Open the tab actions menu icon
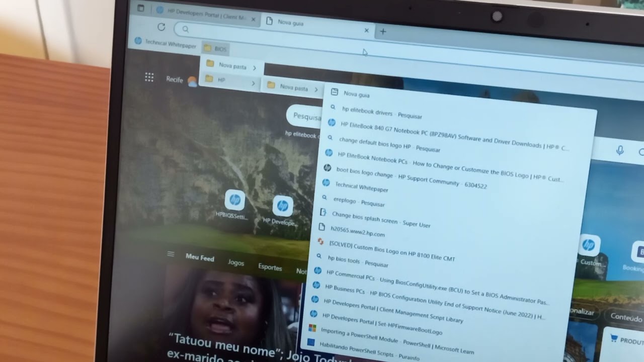Image resolution: width=644 pixels, height=362 pixels. pos(141,8)
